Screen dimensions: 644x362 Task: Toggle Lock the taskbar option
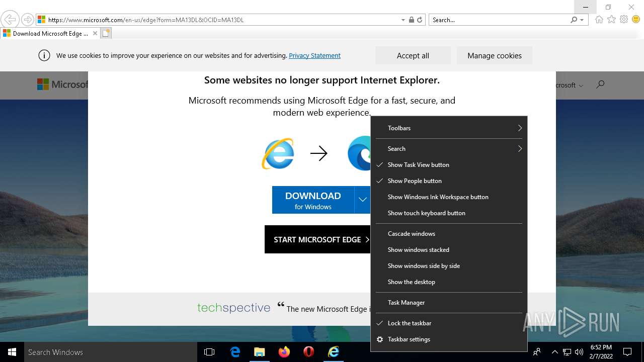click(x=449, y=323)
